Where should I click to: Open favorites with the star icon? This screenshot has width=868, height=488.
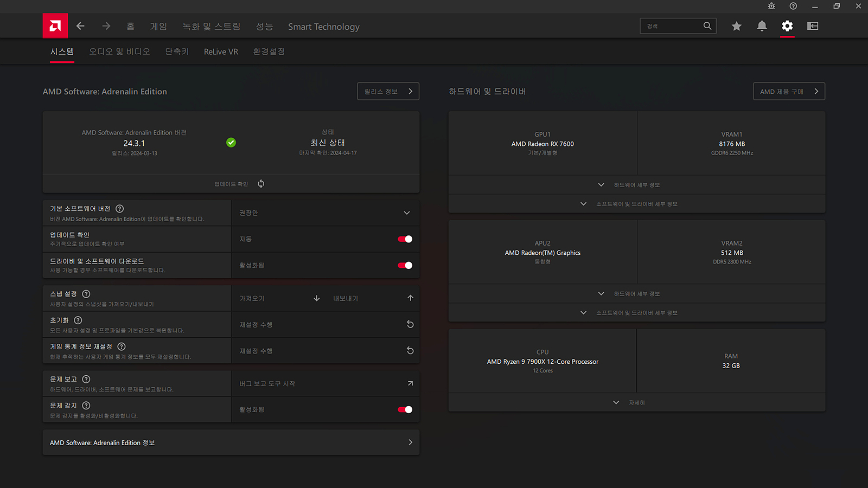(x=736, y=26)
